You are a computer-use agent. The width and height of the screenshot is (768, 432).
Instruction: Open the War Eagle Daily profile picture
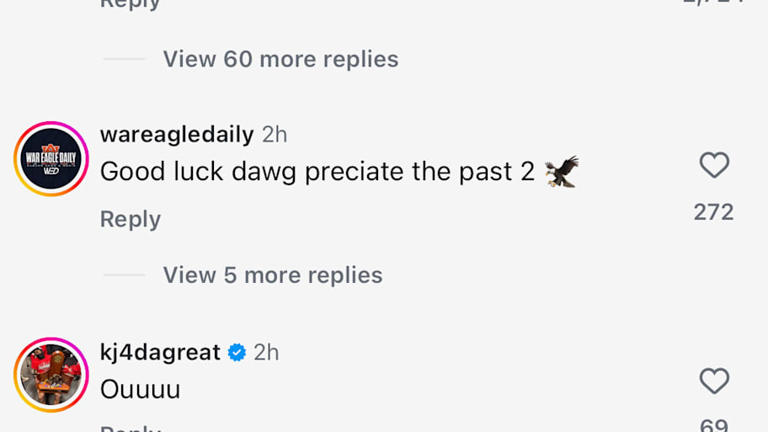pyautogui.click(x=52, y=159)
